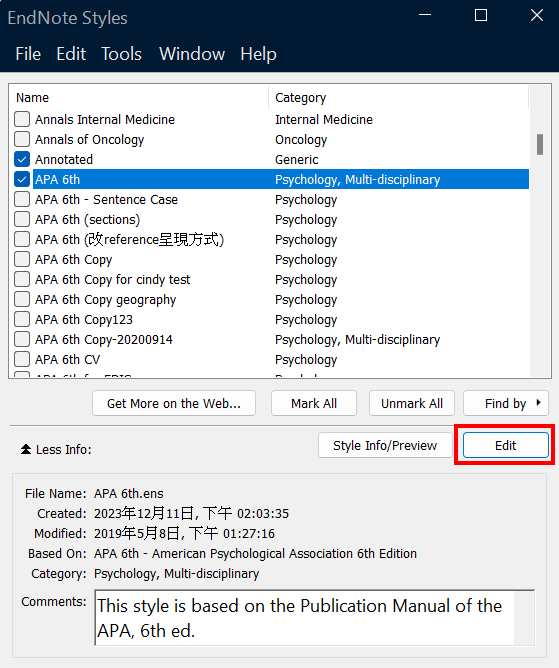Select APA 6th Copy geography style name
559x668 pixels.
click(105, 299)
